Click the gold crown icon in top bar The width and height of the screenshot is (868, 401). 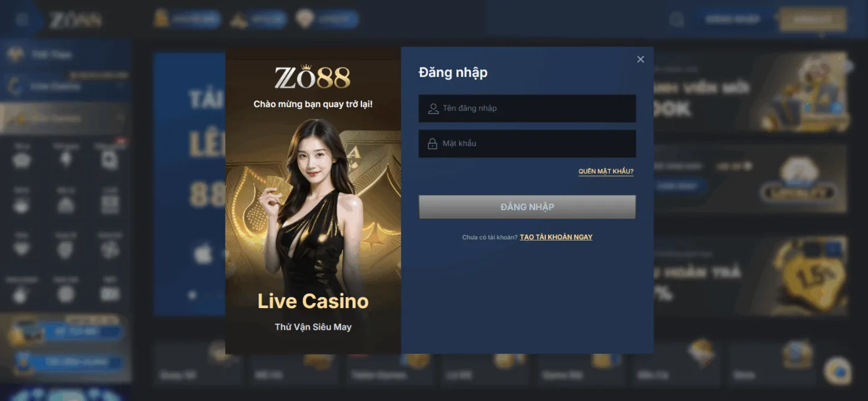coord(162,19)
